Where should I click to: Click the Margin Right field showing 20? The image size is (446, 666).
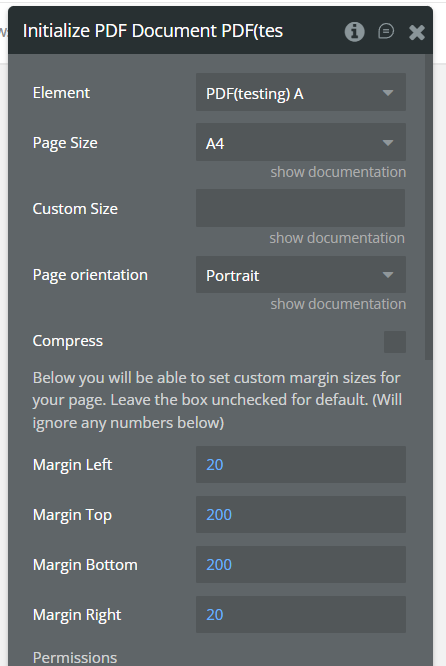pyautogui.click(x=301, y=615)
